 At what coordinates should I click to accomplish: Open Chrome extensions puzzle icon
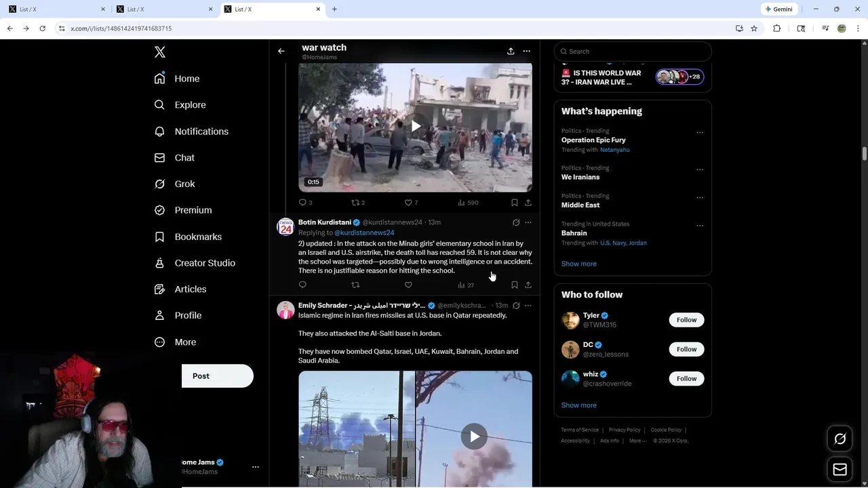(777, 28)
